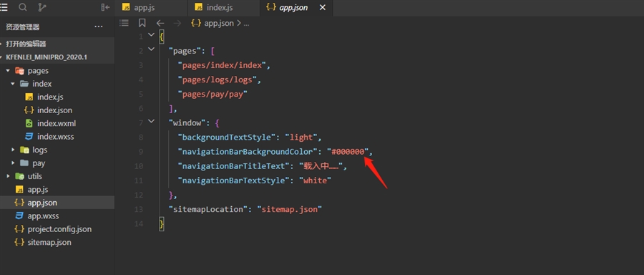Screen dimensions: 644x275
Task: Click the #000000 color value in code
Action: (348, 152)
